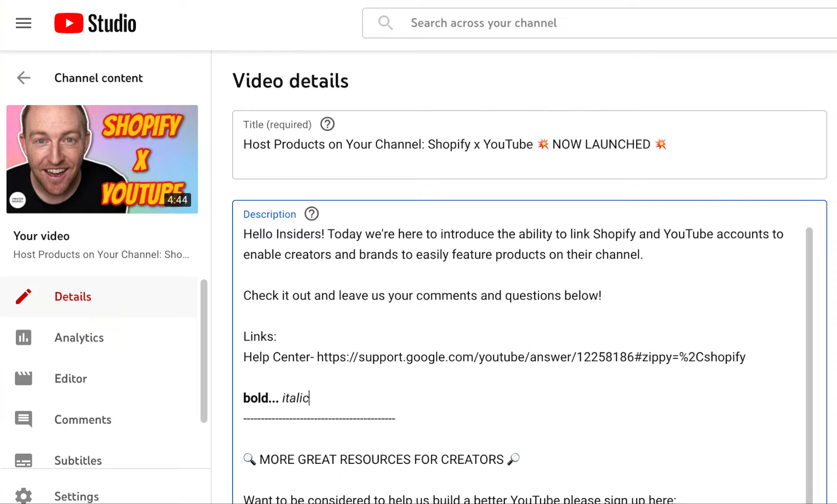
Task: Click into the video Title field
Action: [x=530, y=145]
